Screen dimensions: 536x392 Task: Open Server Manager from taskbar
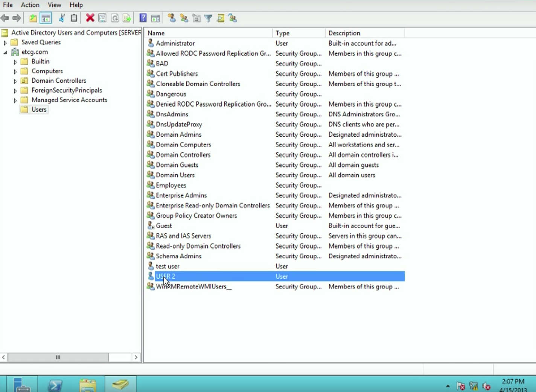click(21, 384)
